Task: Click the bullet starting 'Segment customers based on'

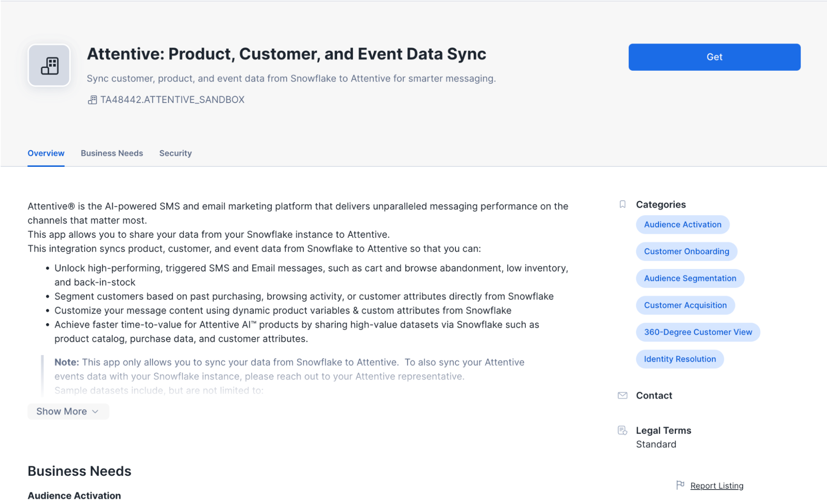Action: (304, 296)
